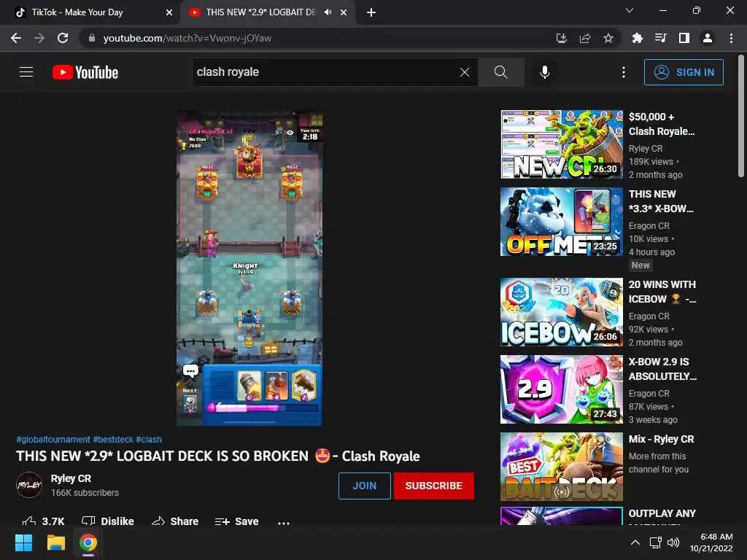Open the YouTube hamburger guide menu

click(x=26, y=72)
